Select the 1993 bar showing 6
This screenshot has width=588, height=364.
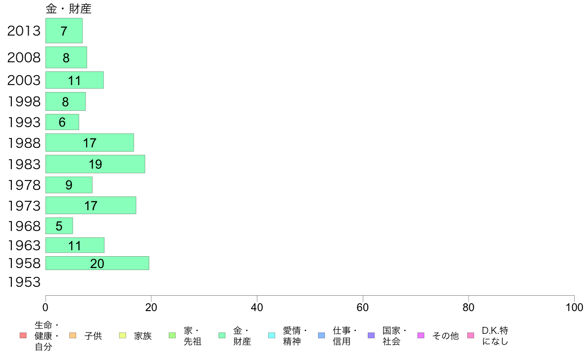[62, 122]
